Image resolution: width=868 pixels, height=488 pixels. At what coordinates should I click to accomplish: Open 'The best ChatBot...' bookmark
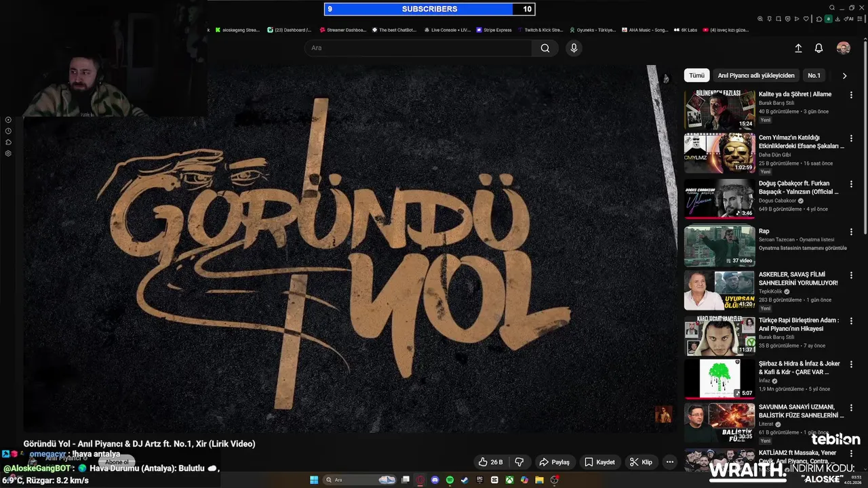[394, 30]
